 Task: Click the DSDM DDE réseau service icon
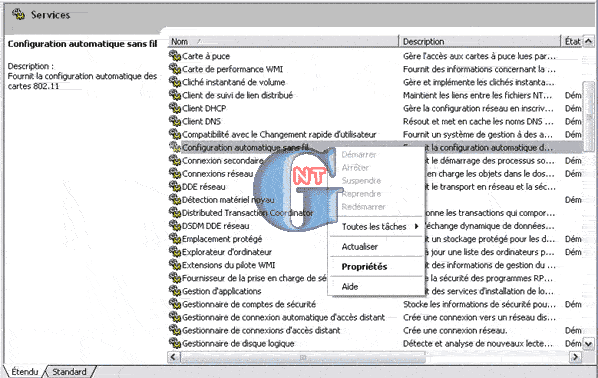click(x=175, y=225)
